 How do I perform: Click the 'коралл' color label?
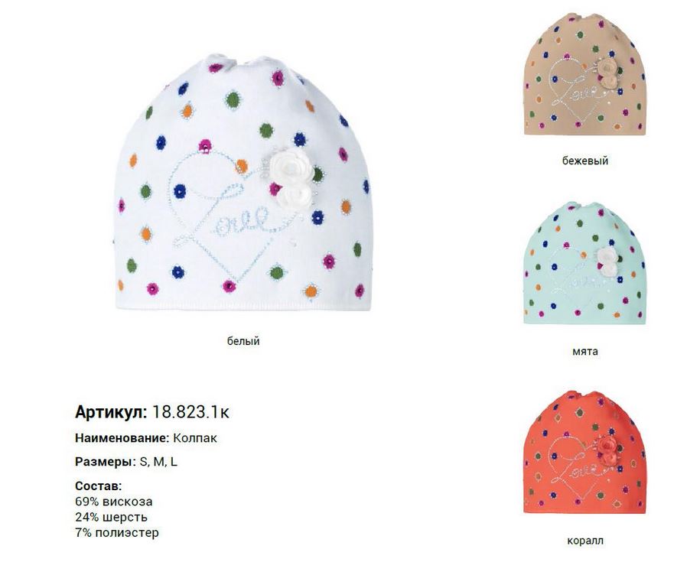pyautogui.click(x=584, y=541)
